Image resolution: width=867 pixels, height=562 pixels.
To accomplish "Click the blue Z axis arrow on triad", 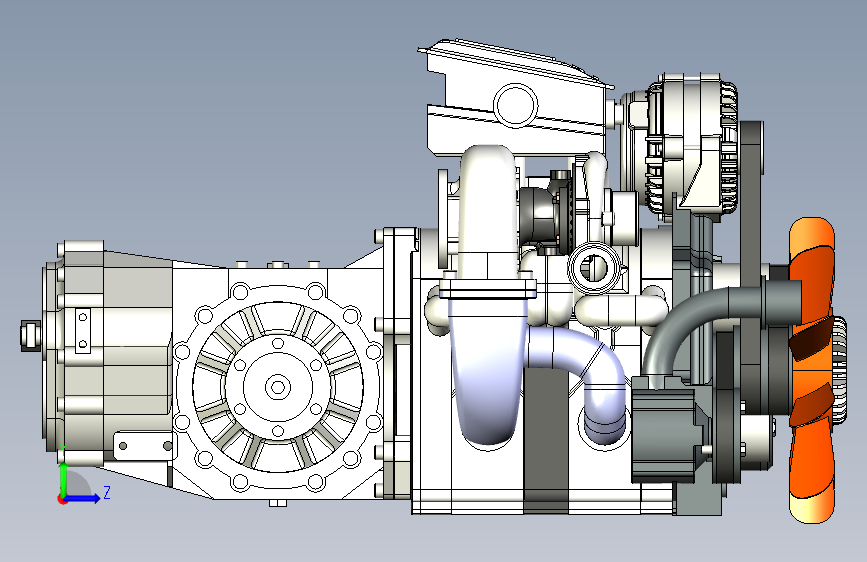I will coord(85,498).
